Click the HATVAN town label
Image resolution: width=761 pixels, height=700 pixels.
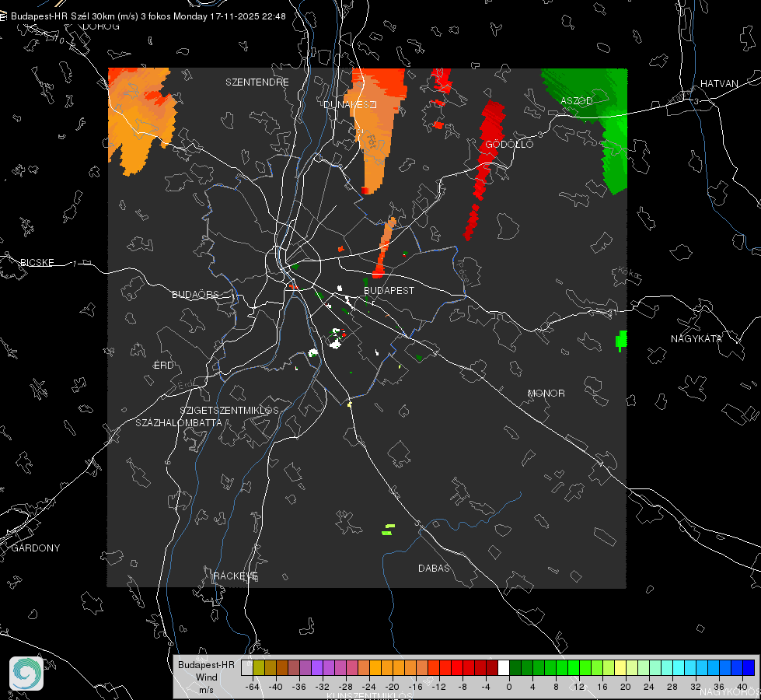[719, 84]
